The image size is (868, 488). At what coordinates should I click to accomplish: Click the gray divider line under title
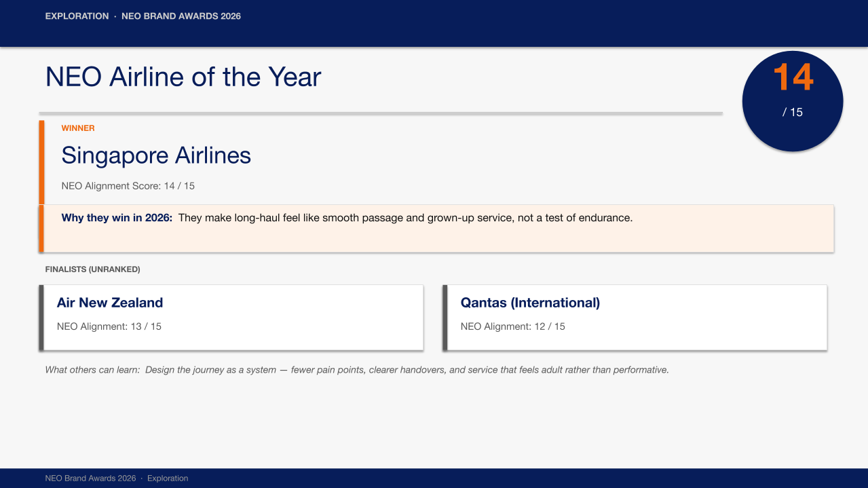(x=381, y=113)
